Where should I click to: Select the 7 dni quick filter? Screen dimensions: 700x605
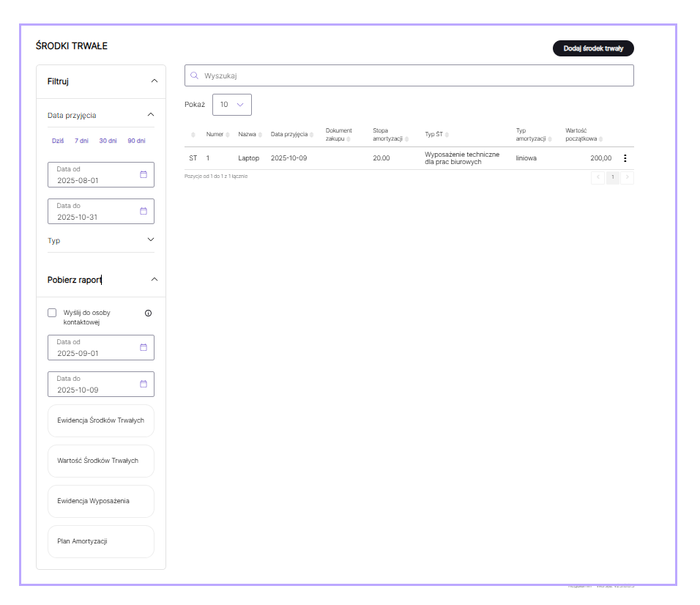(81, 141)
